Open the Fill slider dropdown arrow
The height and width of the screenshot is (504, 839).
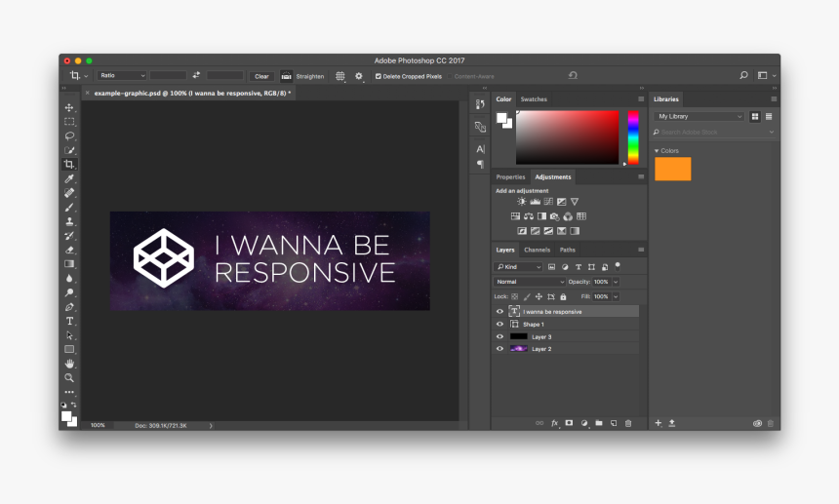(x=616, y=296)
